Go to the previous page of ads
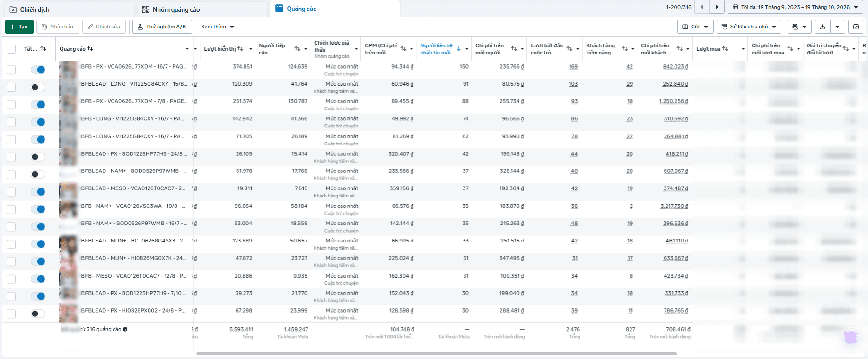The image size is (868, 359). 702,7
